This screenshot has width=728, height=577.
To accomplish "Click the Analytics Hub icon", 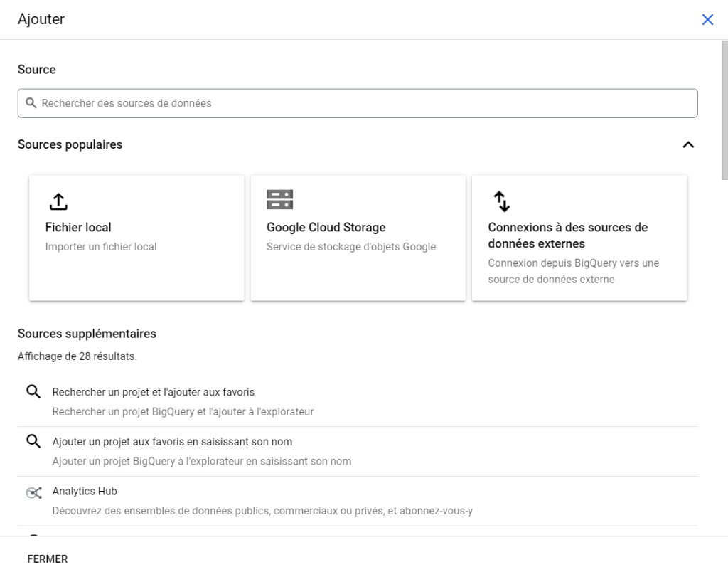I will 33,492.
